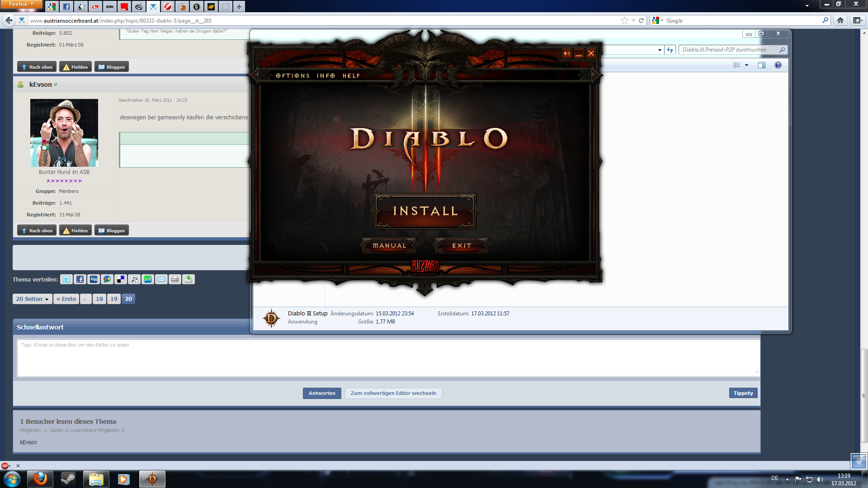Open the media player taskbar icon
868x488 pixels.
click(124, 479)
